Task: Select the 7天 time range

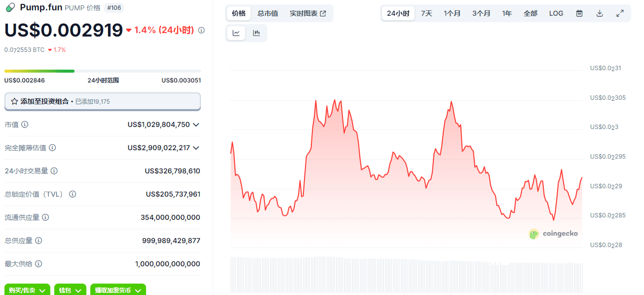Action: [426, 13]
